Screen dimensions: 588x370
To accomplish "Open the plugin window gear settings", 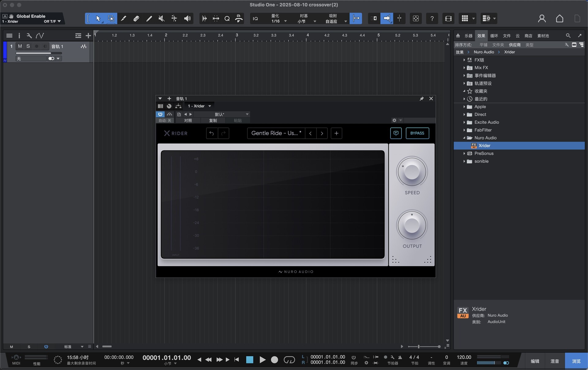I will click(394, 120).
